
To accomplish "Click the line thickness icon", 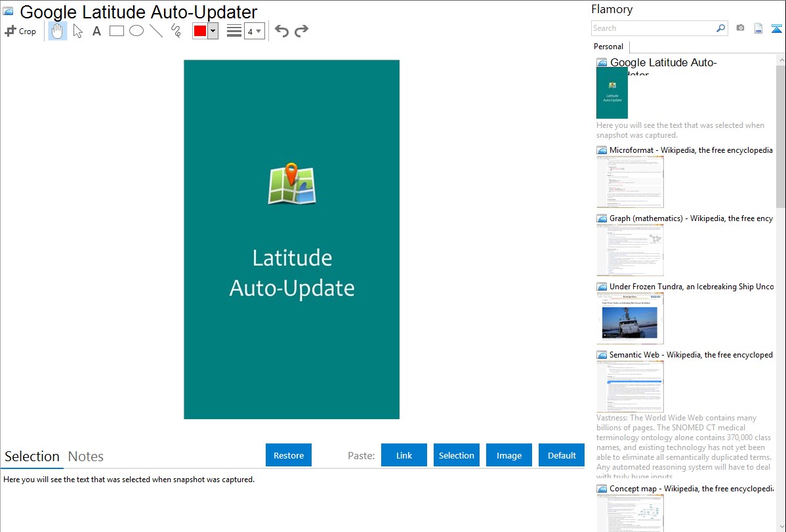I will tap(234, 31).
